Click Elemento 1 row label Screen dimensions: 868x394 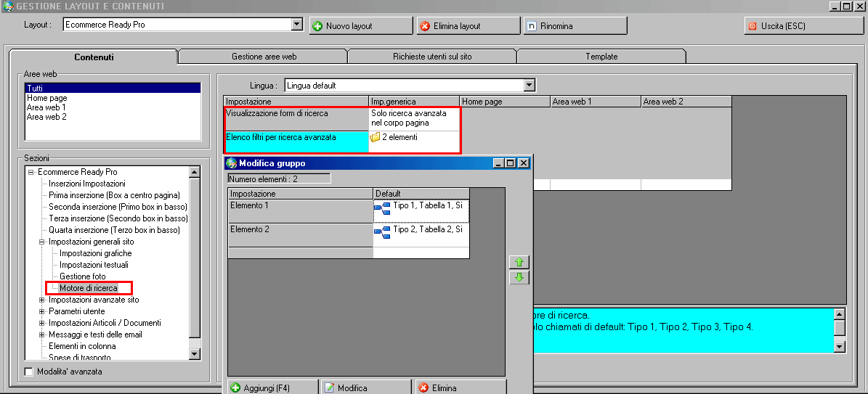(x=301, y=211)
